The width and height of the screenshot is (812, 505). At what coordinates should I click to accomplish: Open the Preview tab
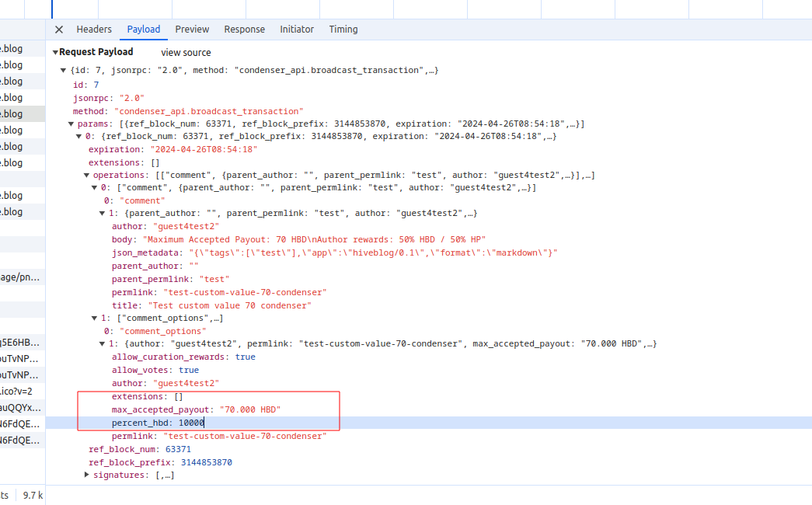click(192, 30)
